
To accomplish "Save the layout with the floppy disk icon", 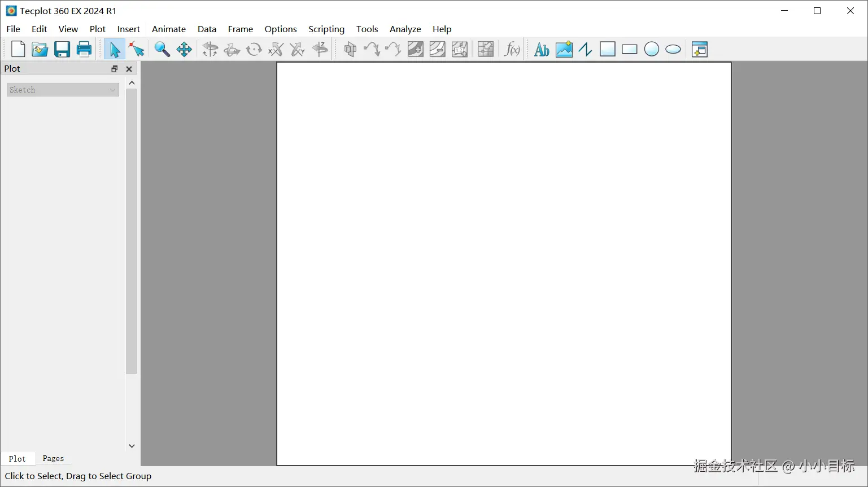I will tap(62, 50).
